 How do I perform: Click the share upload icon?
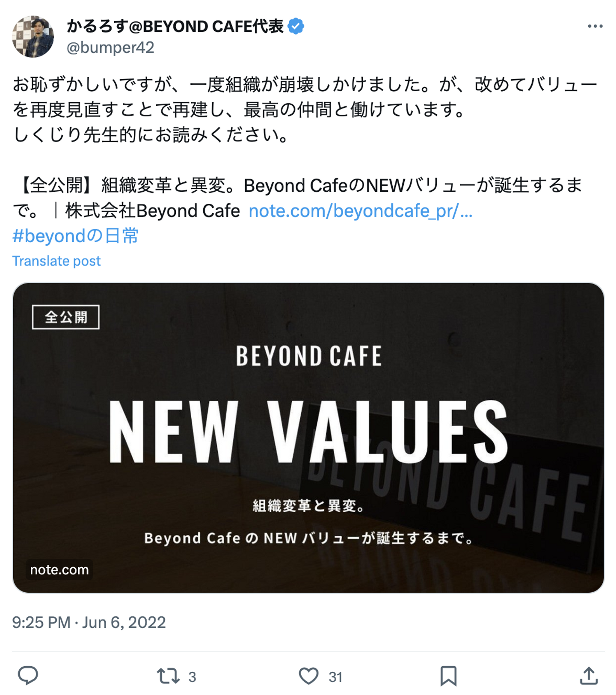click(x=589, y=676)
